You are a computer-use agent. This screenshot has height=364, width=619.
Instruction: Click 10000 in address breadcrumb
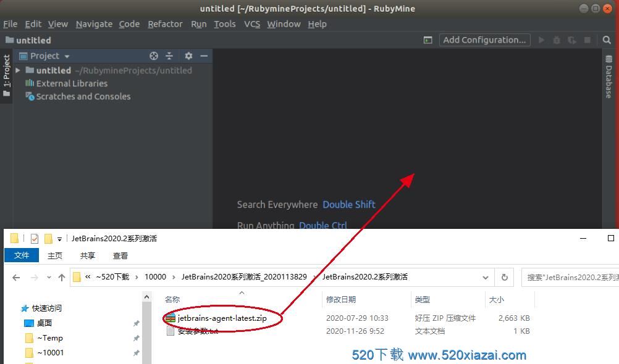[x=155, y=277]
